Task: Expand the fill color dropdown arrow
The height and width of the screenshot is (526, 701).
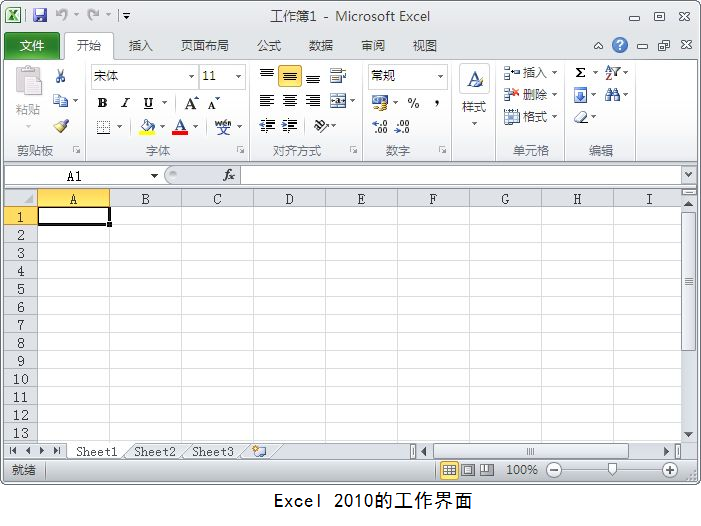Action: pos(162,126)
